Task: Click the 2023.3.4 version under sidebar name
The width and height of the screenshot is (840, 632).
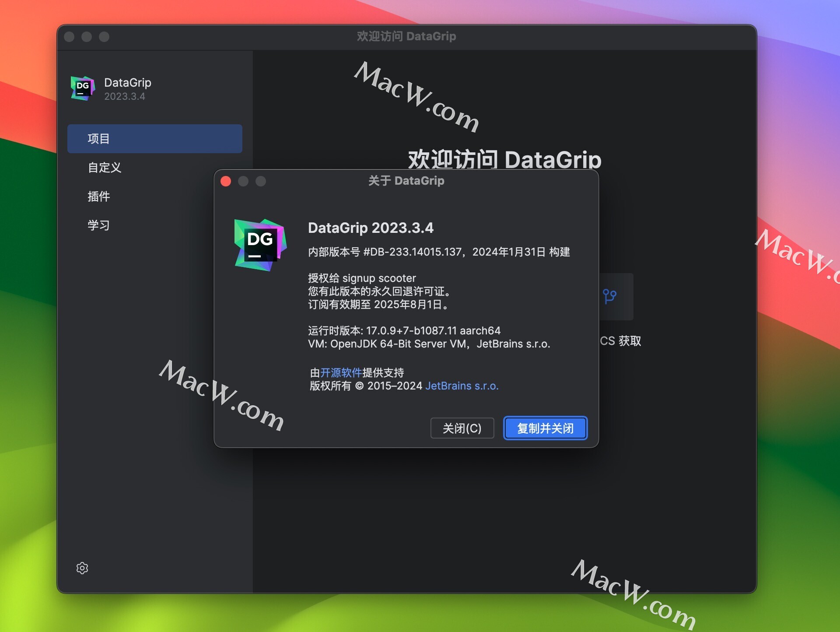Action: tap(125, 96)
